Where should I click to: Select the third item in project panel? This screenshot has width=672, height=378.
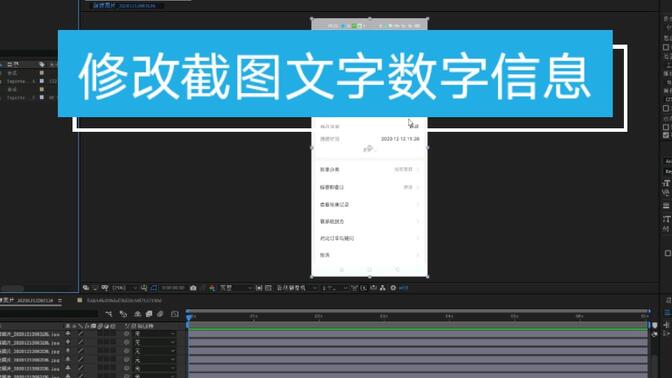(x=12, y=89)
